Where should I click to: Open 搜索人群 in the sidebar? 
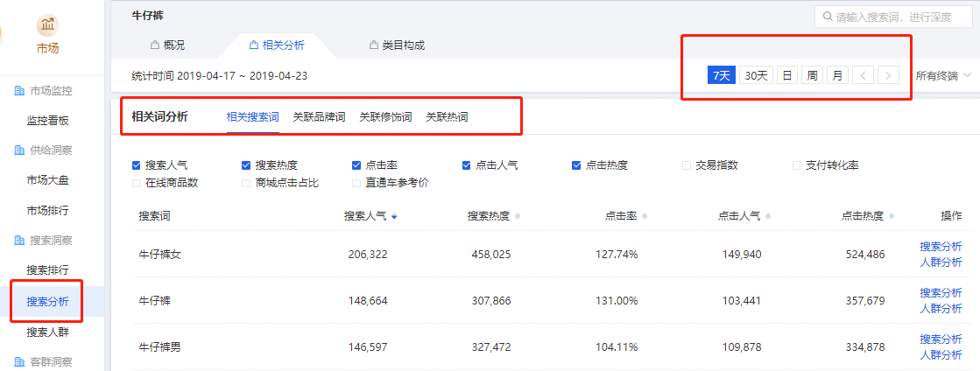click(x=49, y=332)
